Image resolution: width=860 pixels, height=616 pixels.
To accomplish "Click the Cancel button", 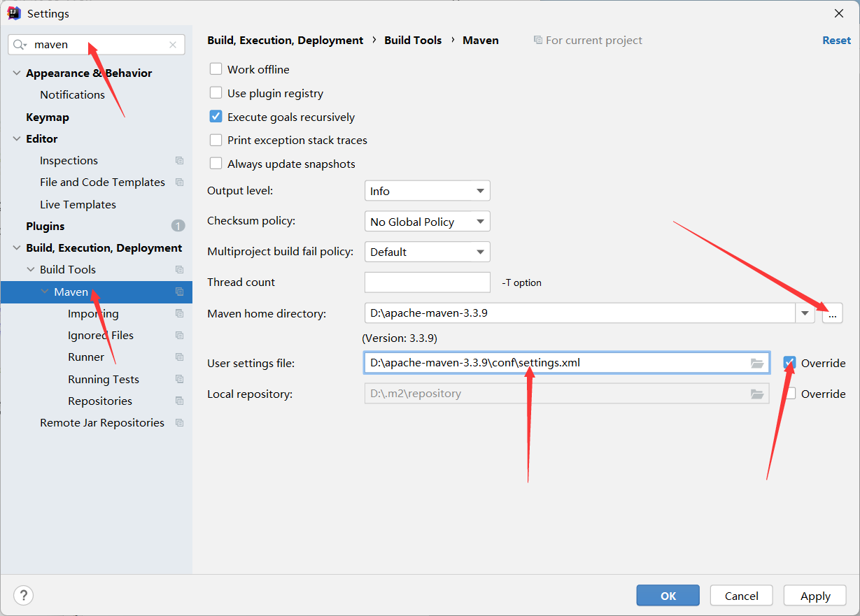I will coord(741,596).
